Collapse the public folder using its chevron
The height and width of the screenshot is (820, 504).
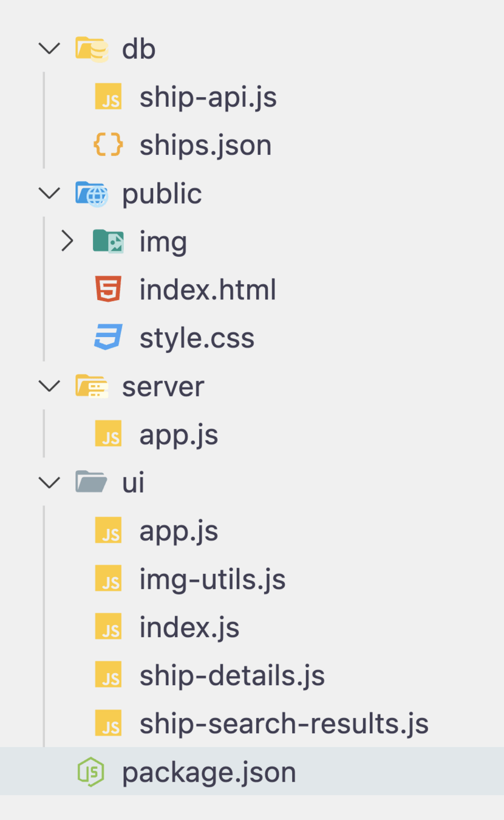pos(50,193)
